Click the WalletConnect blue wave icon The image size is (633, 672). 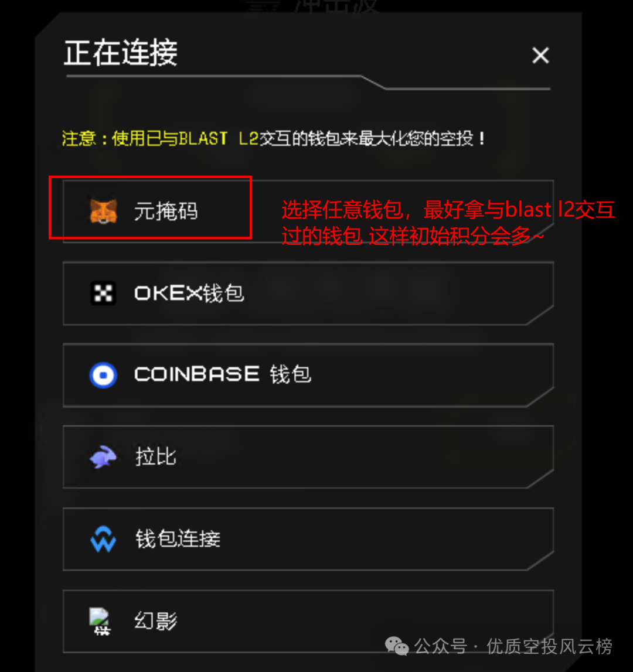[103, 539]
